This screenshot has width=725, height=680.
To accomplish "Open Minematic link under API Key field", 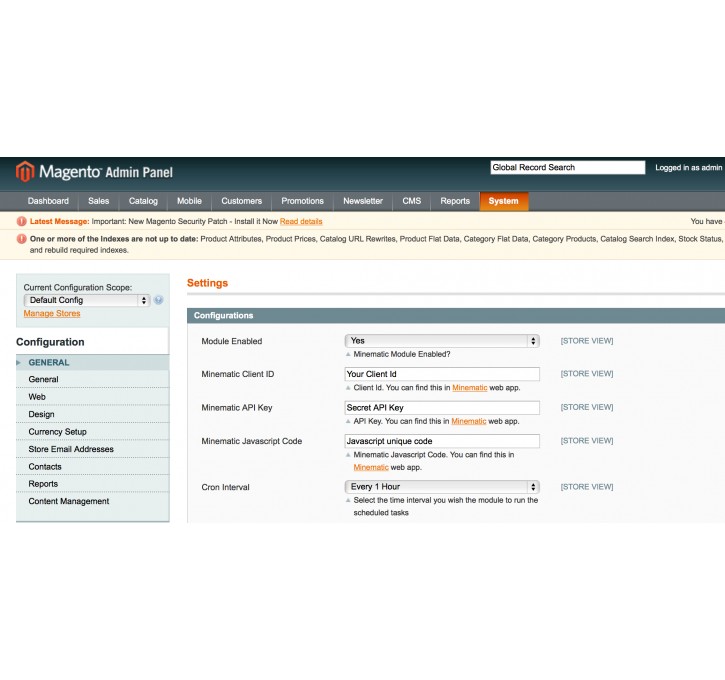I will point(469,421).
